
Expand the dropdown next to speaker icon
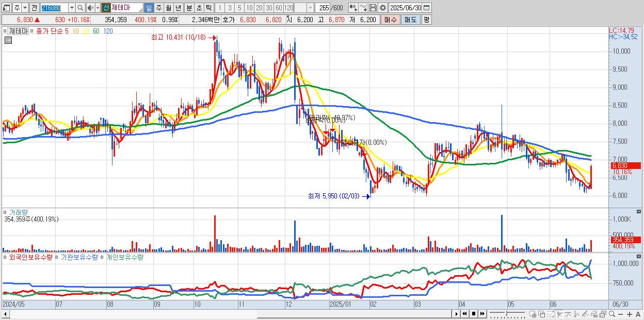coord(98,8)
